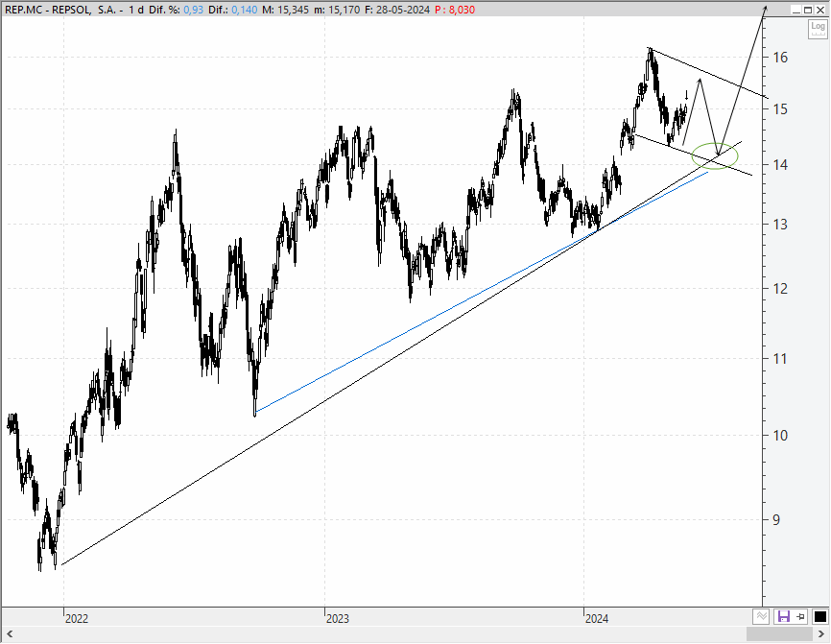Click the 14 price axis label
The width and height of the screenshot is (831, 644).
(x=780, y=165)
